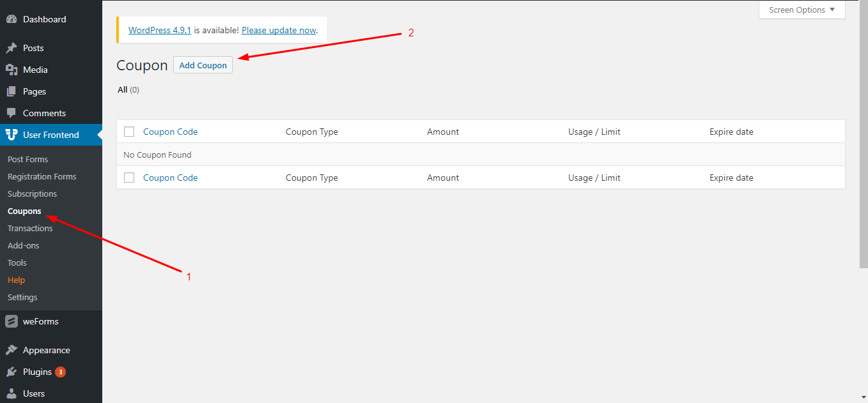Viewport: 868px width, 403px height.
Task: Open Settings submenu under User Frontend
Action: (x=22, y=297)
